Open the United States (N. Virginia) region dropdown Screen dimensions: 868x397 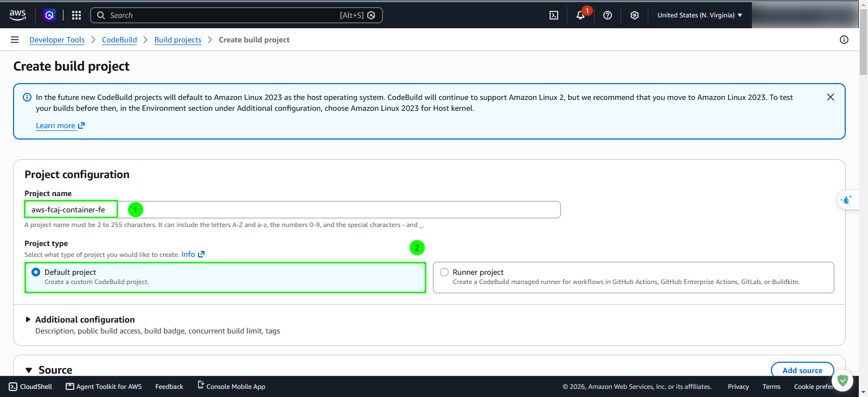pos(700,15)
